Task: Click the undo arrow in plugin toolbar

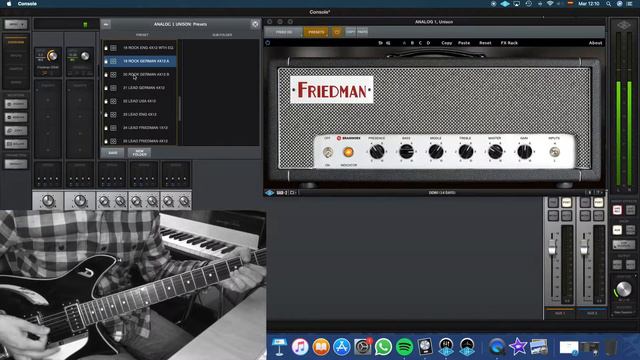Action: click(x=380, y=43)
